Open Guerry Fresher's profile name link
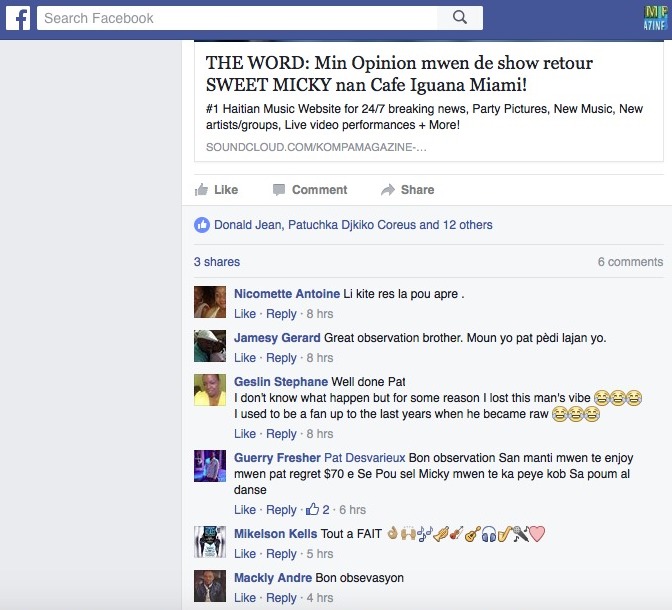Screen dimensions: 672x610 (277, 457)
